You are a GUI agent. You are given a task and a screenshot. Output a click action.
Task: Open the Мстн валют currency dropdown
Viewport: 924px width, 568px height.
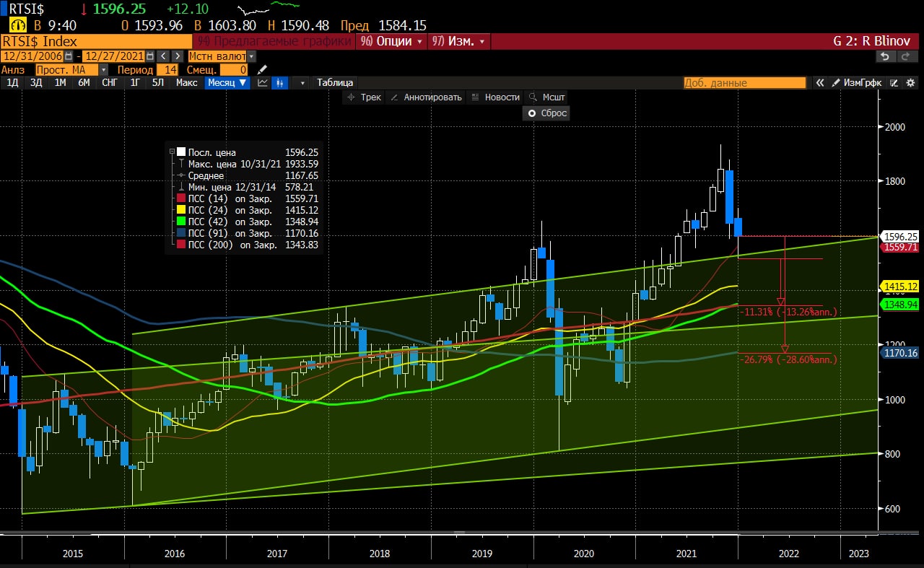251,56
